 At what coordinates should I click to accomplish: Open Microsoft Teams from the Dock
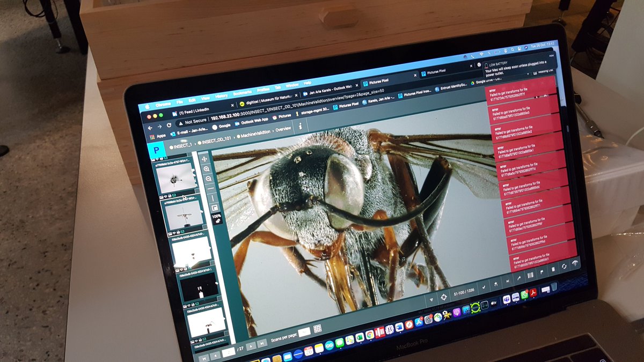pyautogui.click(x=507, y=299)
